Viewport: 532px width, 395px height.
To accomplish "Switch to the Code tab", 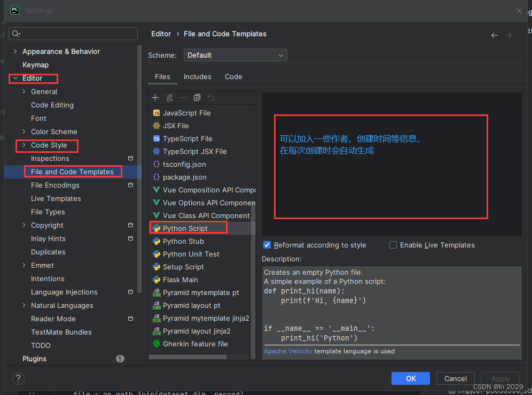I will tap(233, 77).
